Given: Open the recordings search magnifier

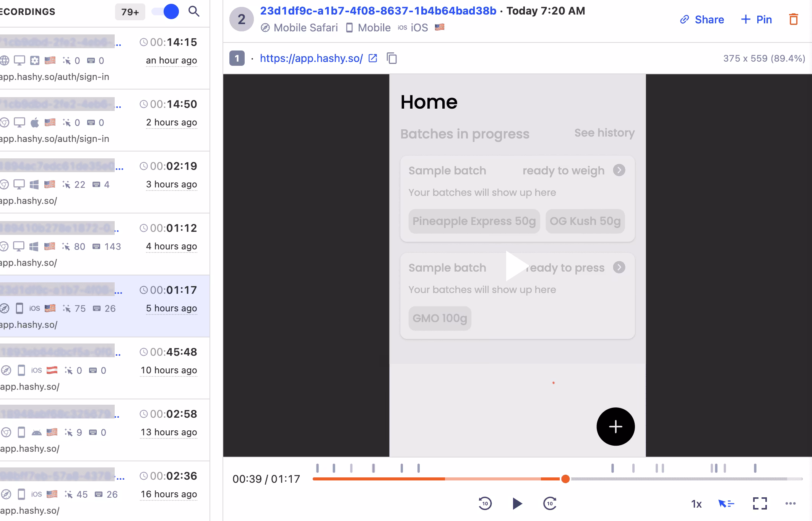Looking at the screenshot, I should (194, 11).
